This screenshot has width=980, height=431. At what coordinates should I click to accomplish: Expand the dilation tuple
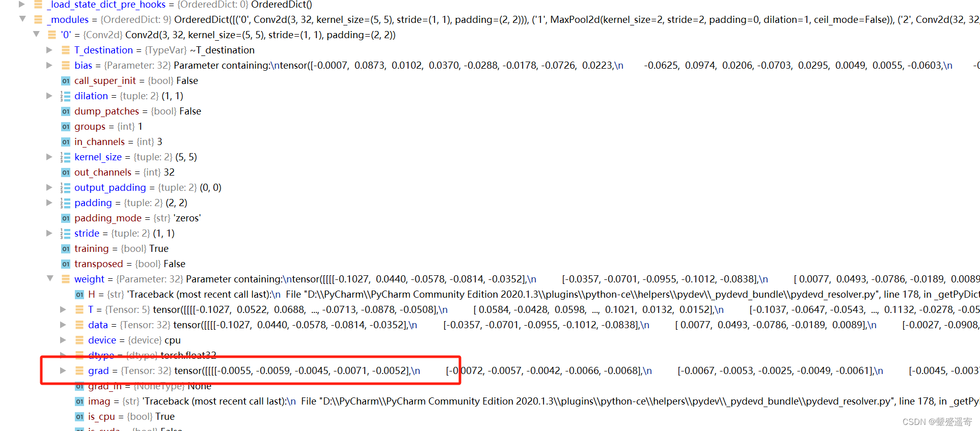pyautogui.click(x=49, y=96)
